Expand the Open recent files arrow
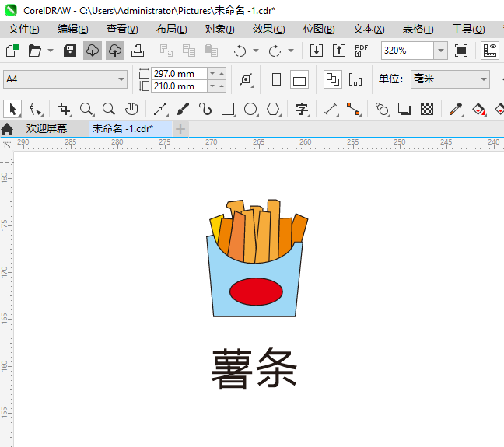This screenshot has width=504, height=447. click(x=51, y=51)
